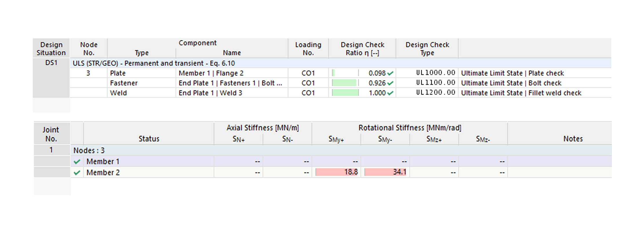The image size is (644, 233).
Task: Select the 'Status' column header
Action: 149,139
